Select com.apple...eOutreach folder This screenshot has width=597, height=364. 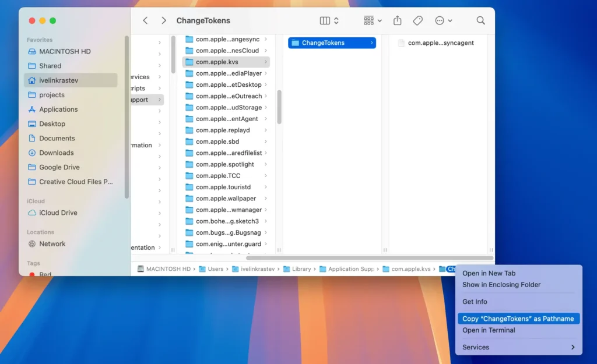(226, 96)
